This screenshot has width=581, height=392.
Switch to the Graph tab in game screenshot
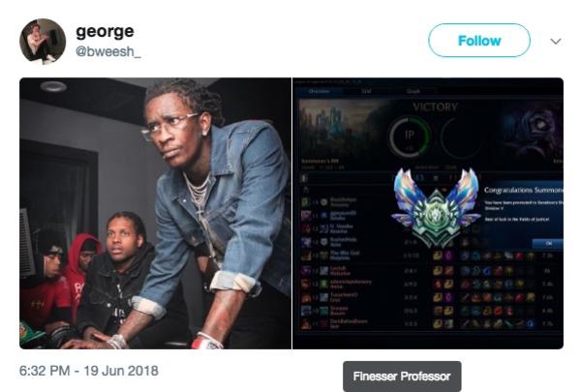click(413, 91)
